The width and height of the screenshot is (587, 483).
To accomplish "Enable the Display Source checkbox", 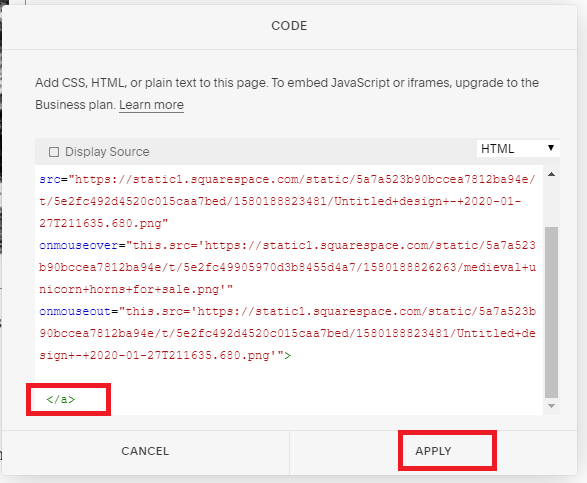I will pyautogui.click(x=54, y=152).
